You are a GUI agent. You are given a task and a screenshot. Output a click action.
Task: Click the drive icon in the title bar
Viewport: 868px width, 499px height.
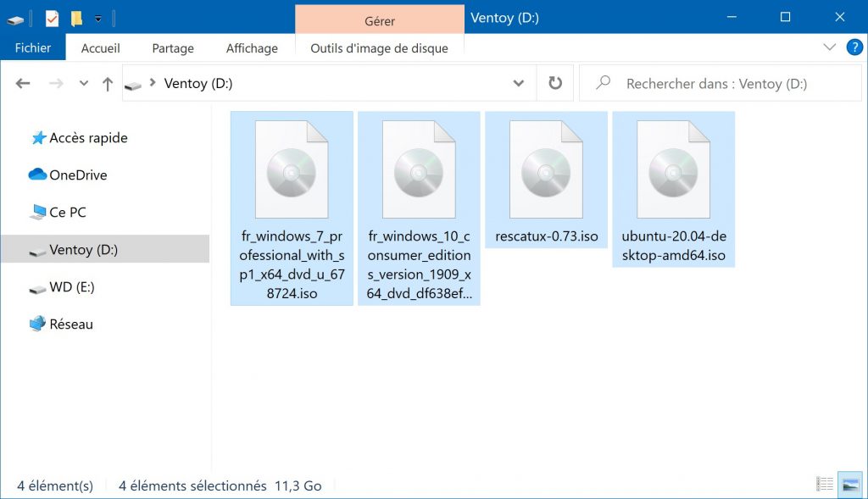point(15,19)
